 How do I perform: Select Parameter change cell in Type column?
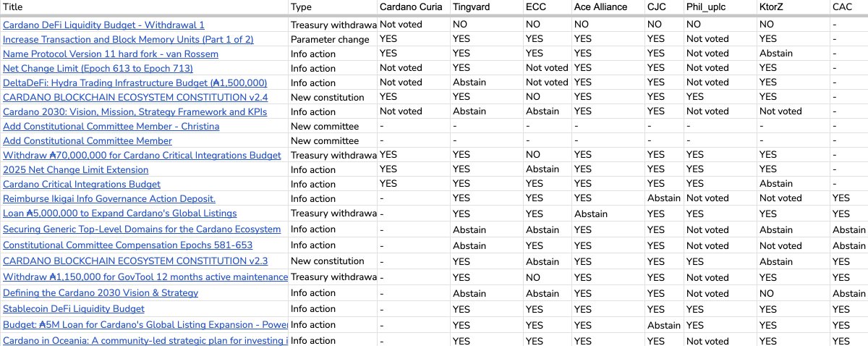pos(330,39)
